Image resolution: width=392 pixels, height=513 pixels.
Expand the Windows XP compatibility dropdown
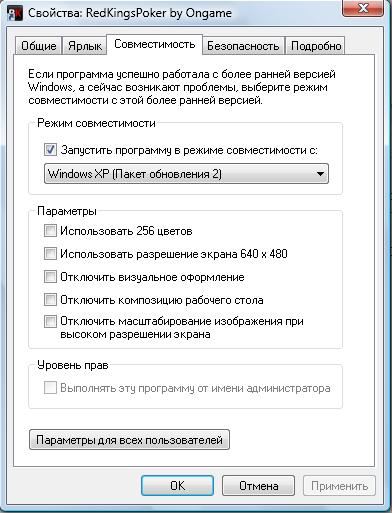pos(186,174)
